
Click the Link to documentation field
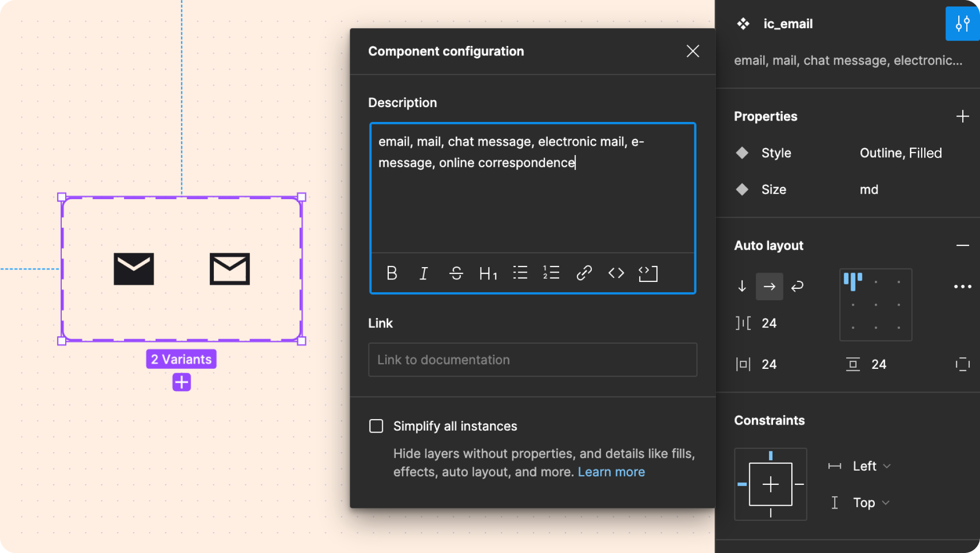pos(532,360)
